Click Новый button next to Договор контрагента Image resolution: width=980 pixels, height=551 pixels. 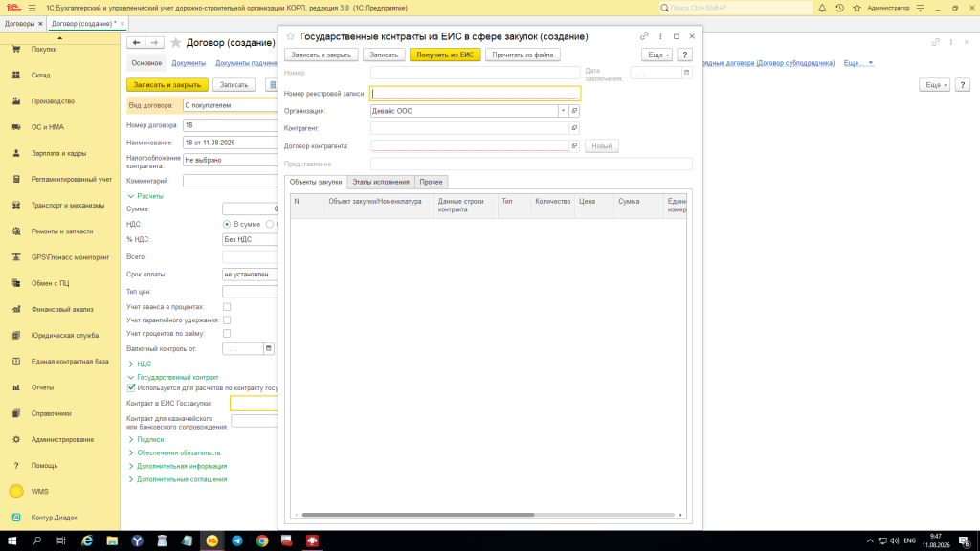(602, 146)
